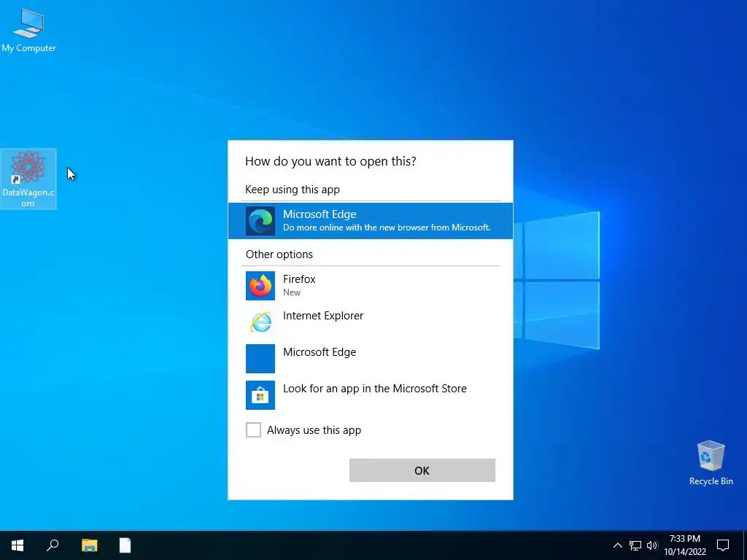This screenshot has width=747, height=560.
Task: Select the highlighted Microsoft Edge option
Action: pos(370,220)
